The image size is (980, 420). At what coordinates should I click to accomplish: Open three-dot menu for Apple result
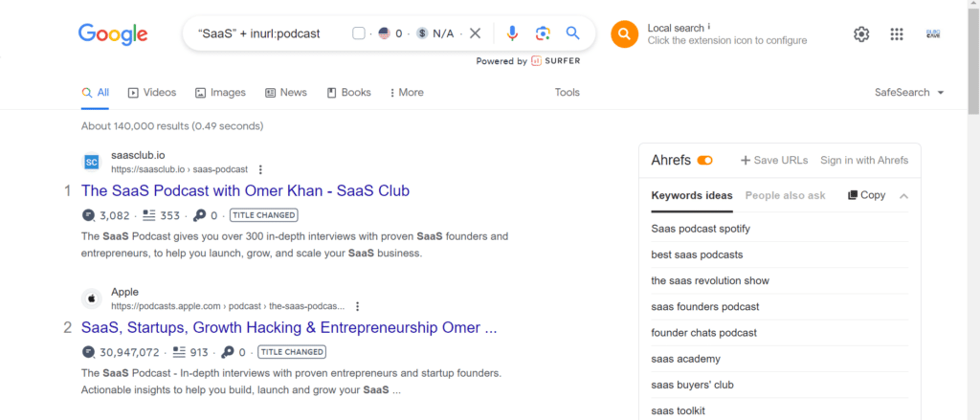[358, 306]
